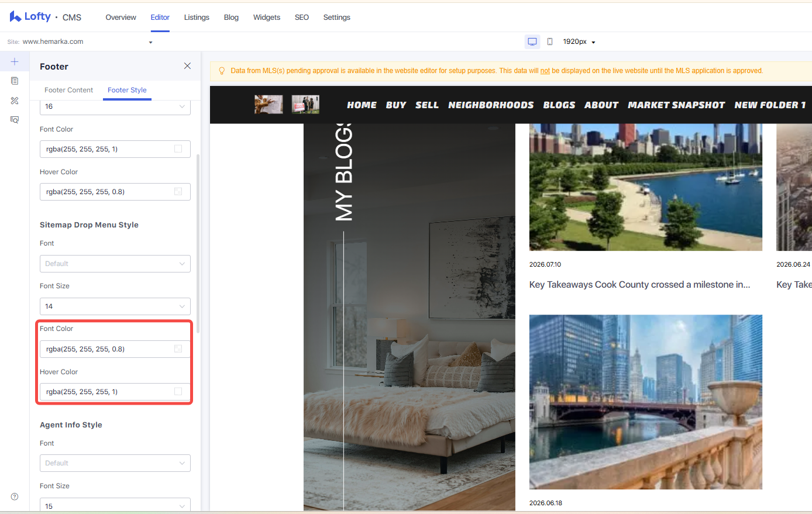Open the Agent Info Style Font dropdown
The width and height of the screenshot is (812, 514).
point(115,463)
